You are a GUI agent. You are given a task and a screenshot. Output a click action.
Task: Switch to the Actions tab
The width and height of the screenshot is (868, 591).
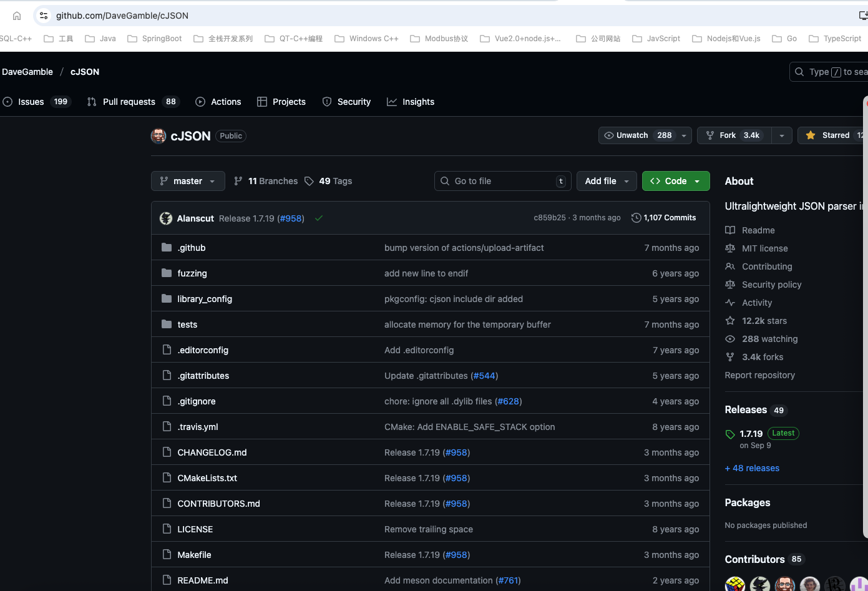point(218,102)
